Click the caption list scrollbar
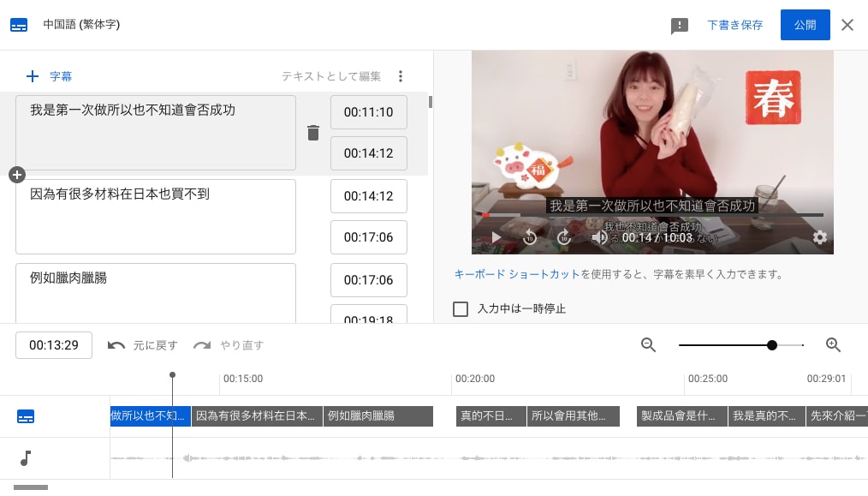This screenshot has width=868, height=496. tap(430, 102)
